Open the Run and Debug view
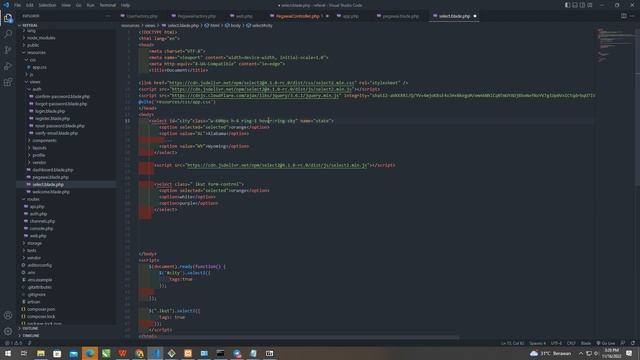This screenshot has width=640, height=360. (x=8, y=66)
